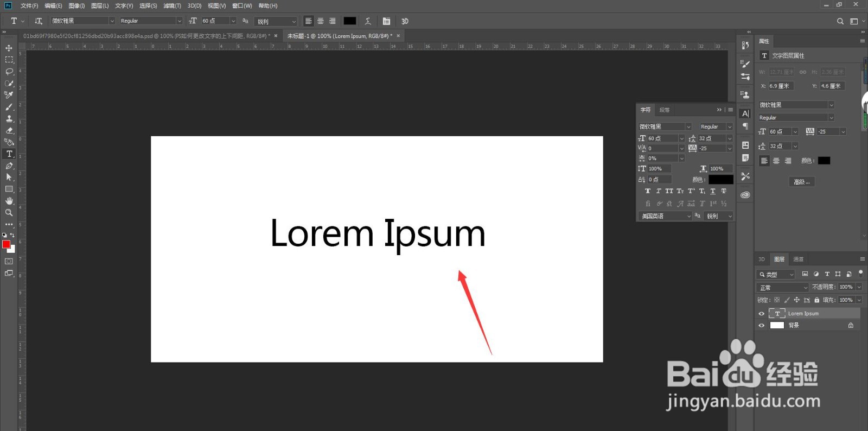Viewport: 868px width, 431px height.
Task: Open leading 32点 dropdown in Character panel
Action: [x=730, y=138]
